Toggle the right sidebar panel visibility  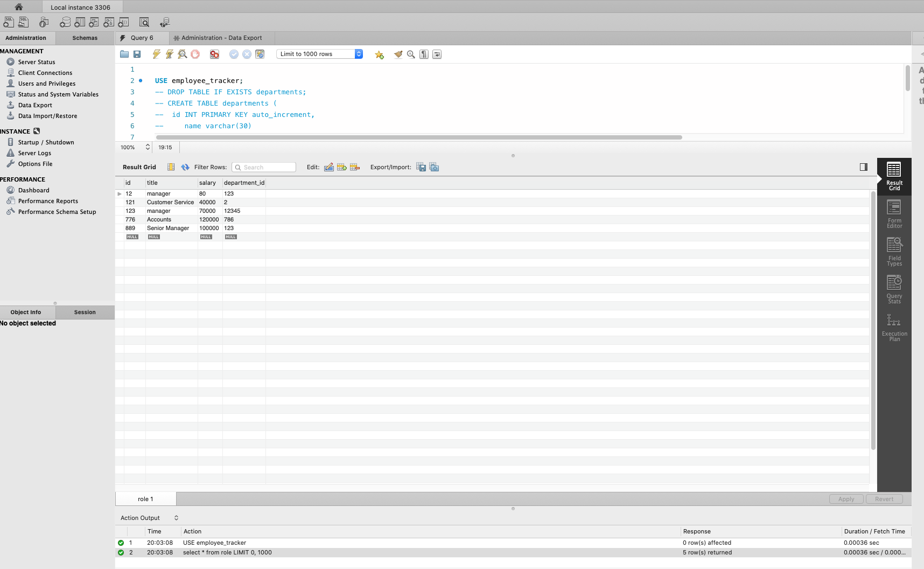pyautogui.click(x=864, y=167)
